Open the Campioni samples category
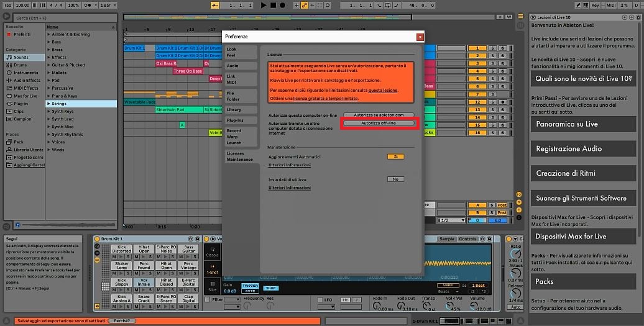This screenshot has height=326, width=644. 23,119
